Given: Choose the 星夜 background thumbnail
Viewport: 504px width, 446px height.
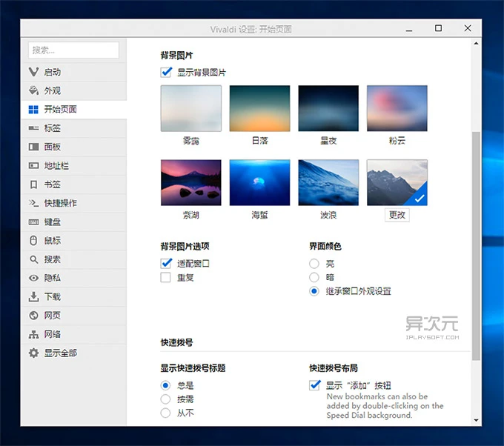Looking at the screenshot, I should (x=328, y=108).
